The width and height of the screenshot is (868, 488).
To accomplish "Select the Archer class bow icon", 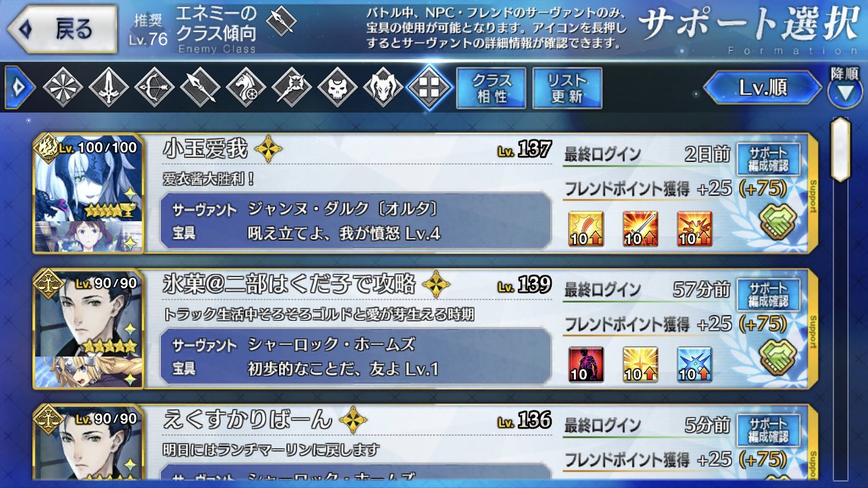I will click(154, 87).
